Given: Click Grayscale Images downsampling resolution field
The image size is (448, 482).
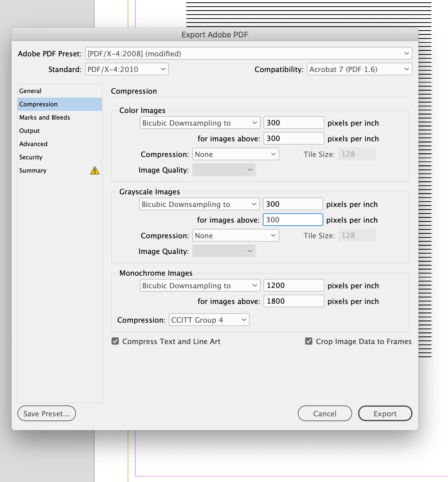Looking at the screenshot, I should pos(293,204).
